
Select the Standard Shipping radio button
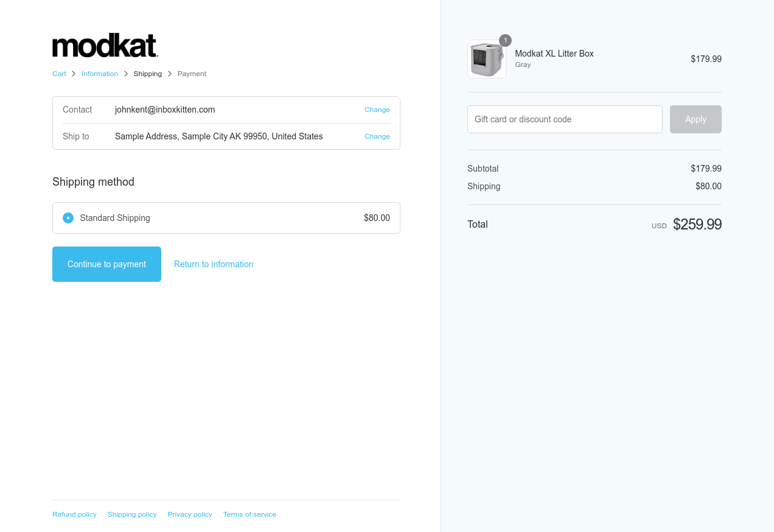[x=68, y=218]
